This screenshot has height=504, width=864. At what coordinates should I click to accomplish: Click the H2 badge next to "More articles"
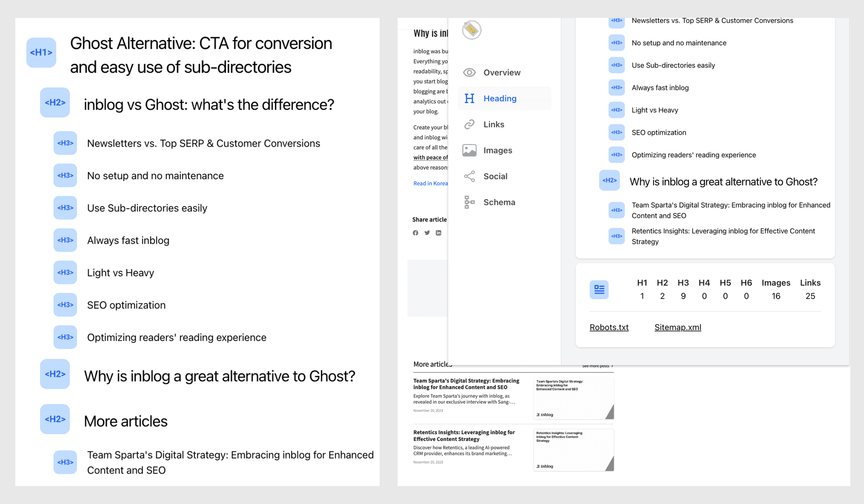[x=55, y=419]
